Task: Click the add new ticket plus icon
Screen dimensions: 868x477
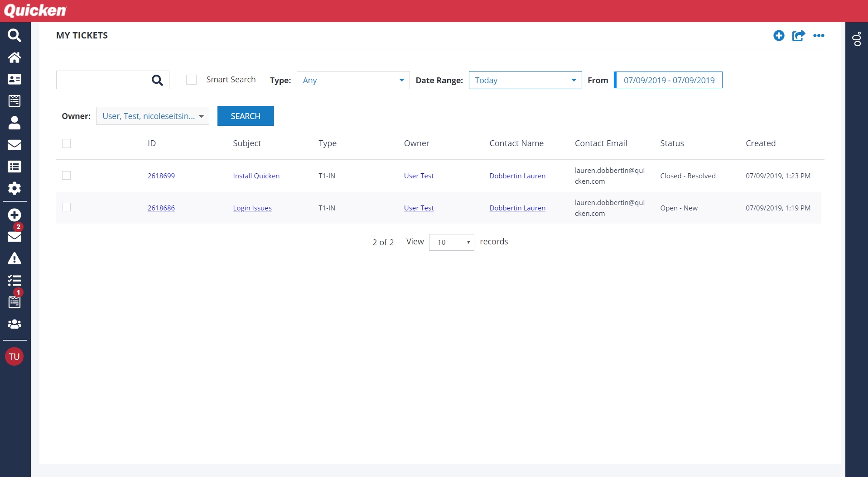Action: 779,36
